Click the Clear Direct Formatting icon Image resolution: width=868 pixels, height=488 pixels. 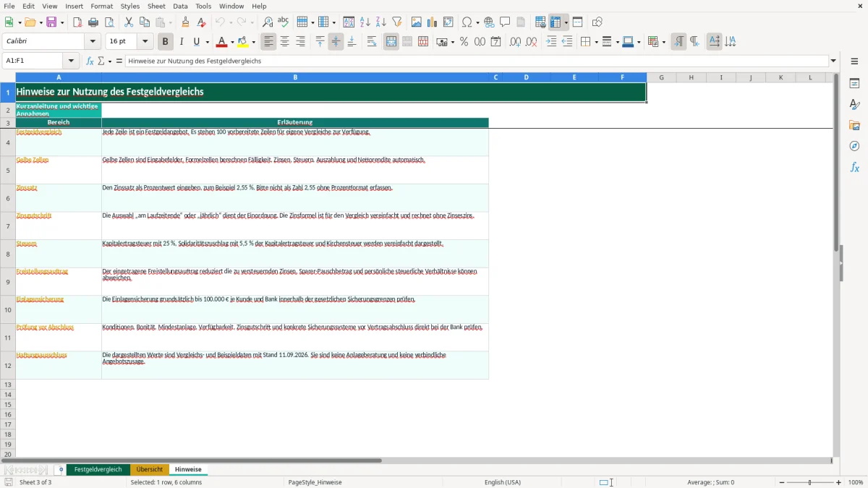[x=201, y=22]
